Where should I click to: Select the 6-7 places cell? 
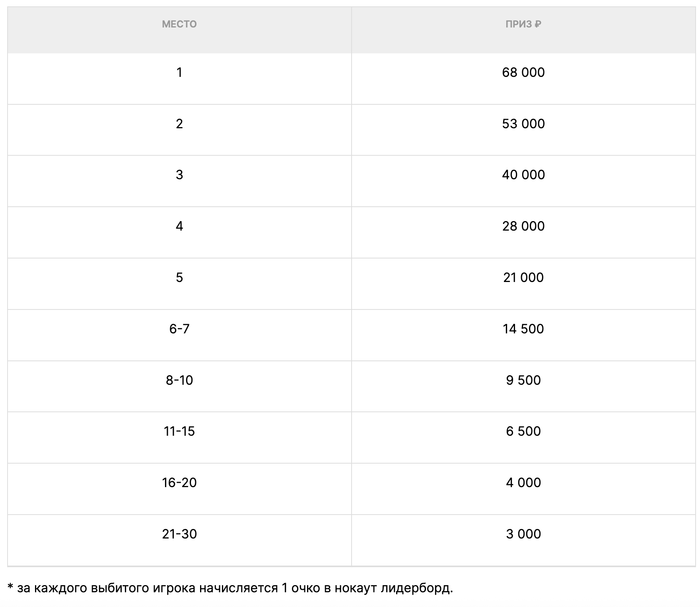point(179,329)
